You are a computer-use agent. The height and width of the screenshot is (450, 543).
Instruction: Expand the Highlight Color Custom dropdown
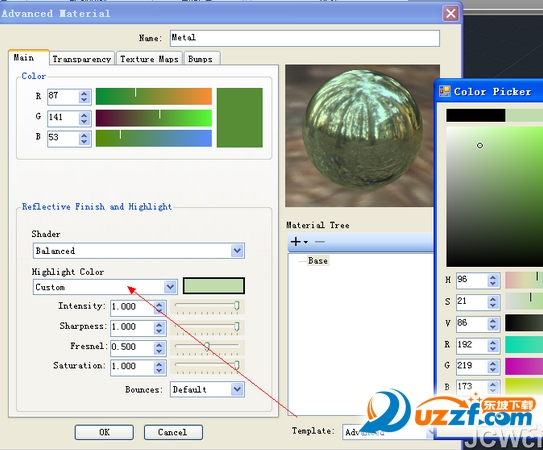(x=170, y=287)
